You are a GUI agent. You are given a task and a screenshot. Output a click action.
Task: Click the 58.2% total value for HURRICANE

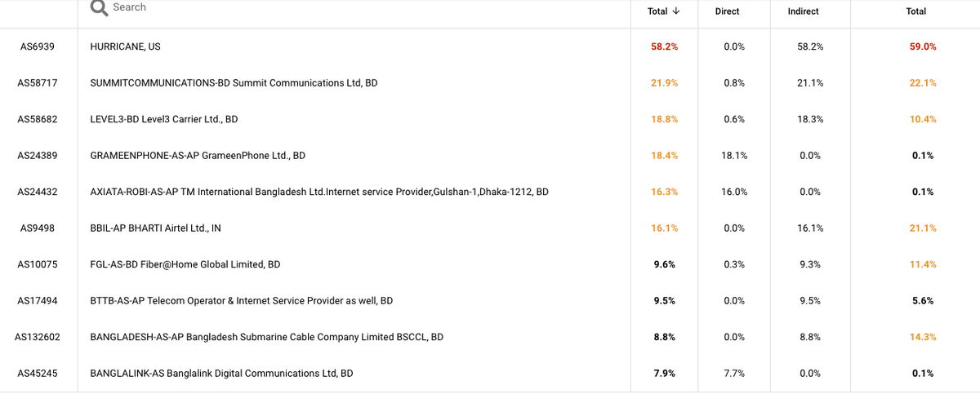coord(664,46)
